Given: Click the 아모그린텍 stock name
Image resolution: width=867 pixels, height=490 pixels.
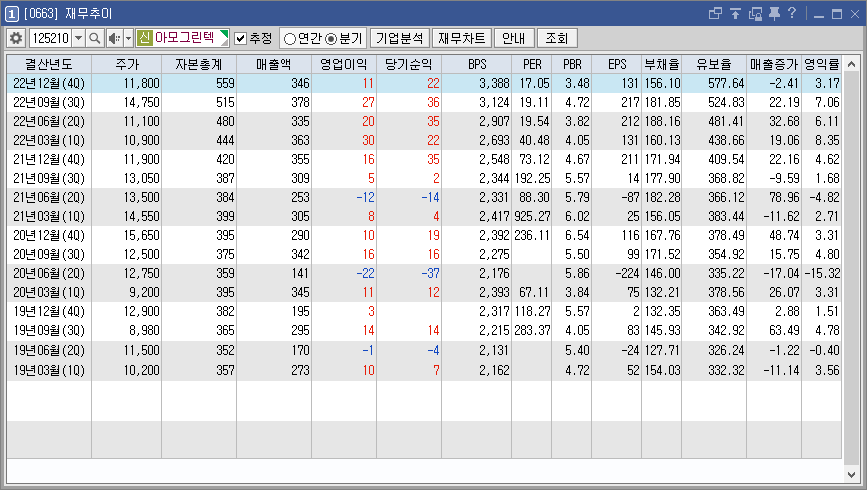Looking at the screenshot, I should click(x=184, y=38).
